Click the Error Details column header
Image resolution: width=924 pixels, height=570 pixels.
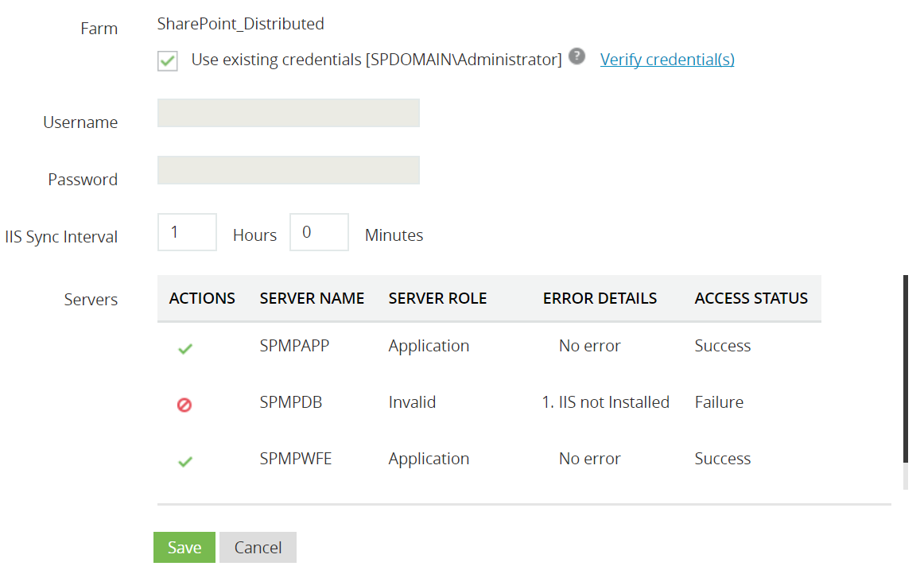point(600,299)
